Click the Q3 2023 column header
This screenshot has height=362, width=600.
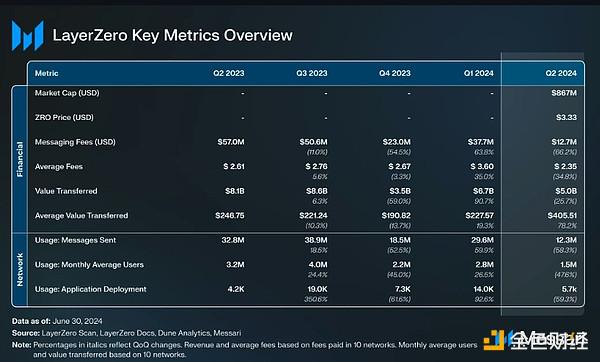[x=311, y=73]
